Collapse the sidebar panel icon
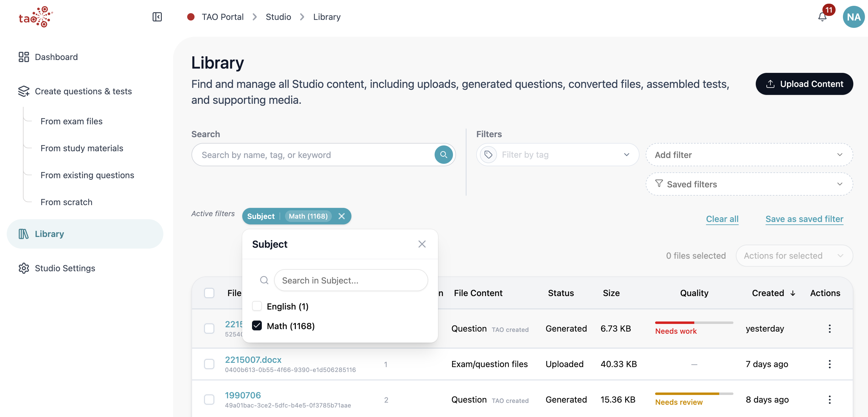 pos(157,17)
